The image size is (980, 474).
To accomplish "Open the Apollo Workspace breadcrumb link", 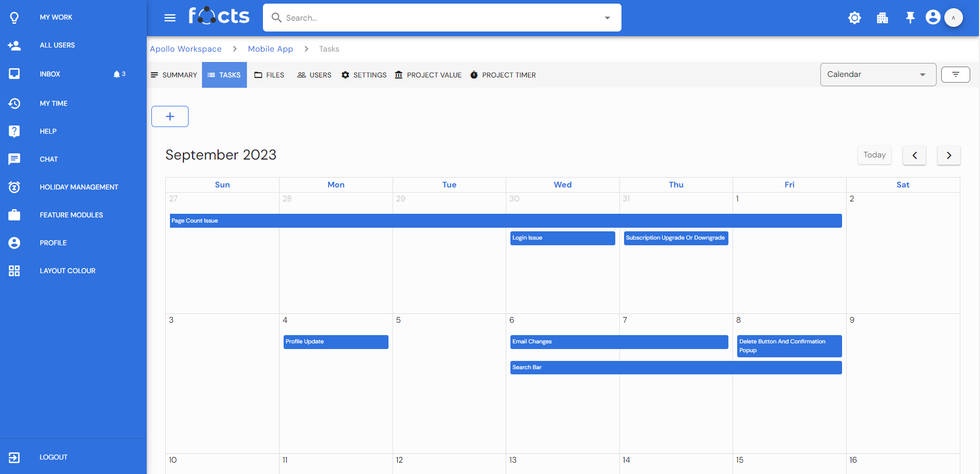I will [185, 49].
